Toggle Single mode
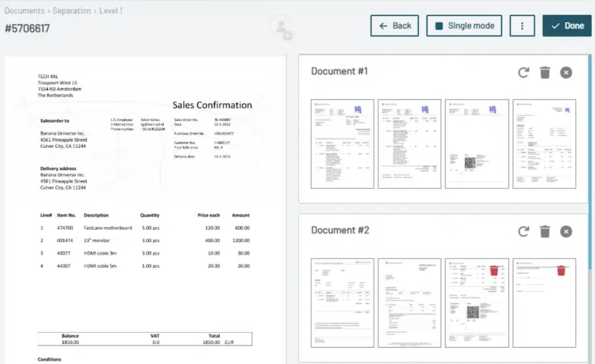Screen dimensions: 595x364 (464, 26)
